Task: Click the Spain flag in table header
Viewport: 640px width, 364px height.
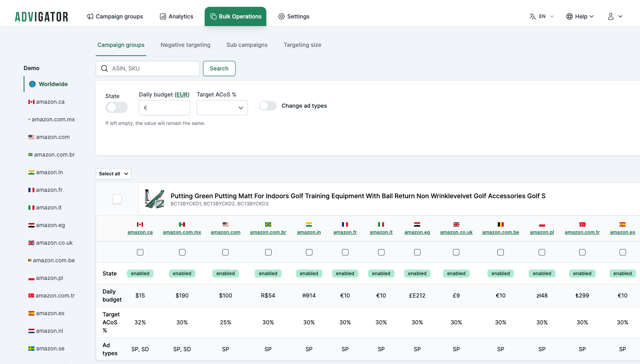Action: [x=622, y=225]
